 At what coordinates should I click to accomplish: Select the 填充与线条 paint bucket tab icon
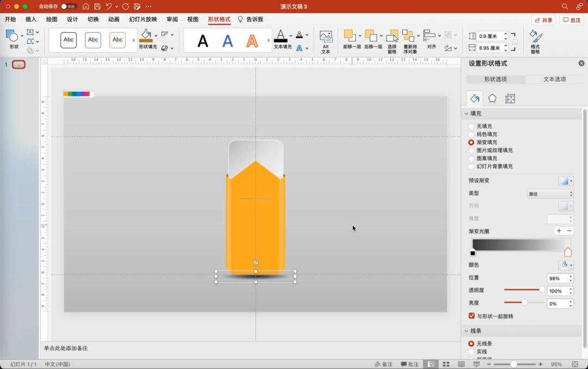(x=475, y=99)
